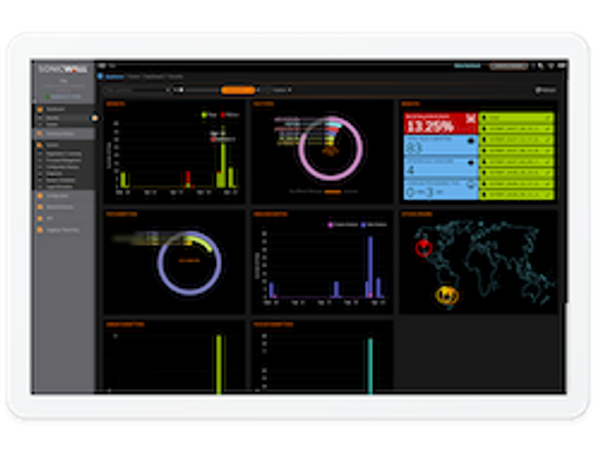Switch to the System tab
This screenshot has height=449, width=600.
click(x=114, y=77)
